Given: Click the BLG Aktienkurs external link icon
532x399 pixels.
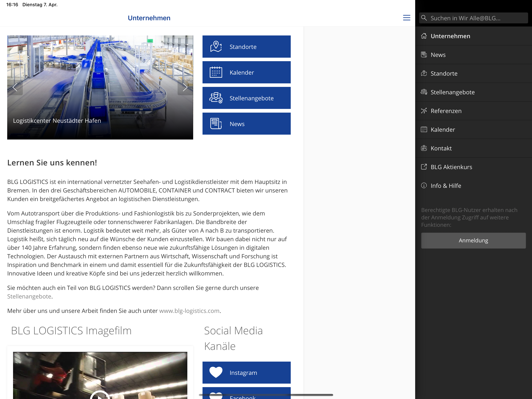Looking at the screenshot, I should click(424, 167).
